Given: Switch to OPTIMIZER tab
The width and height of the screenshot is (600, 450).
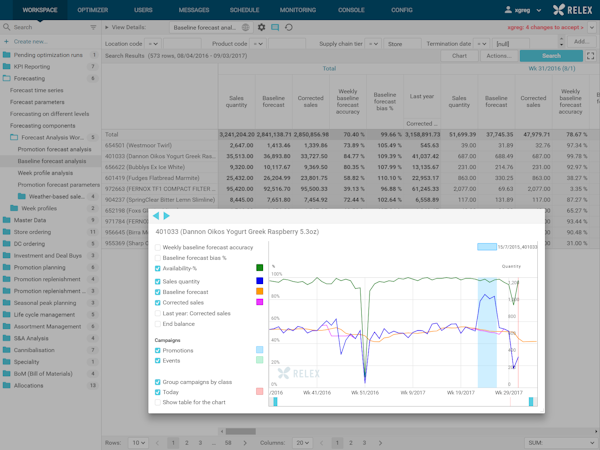Looking at the screenshot, I should pyautogui.click(x=93, y=10).
